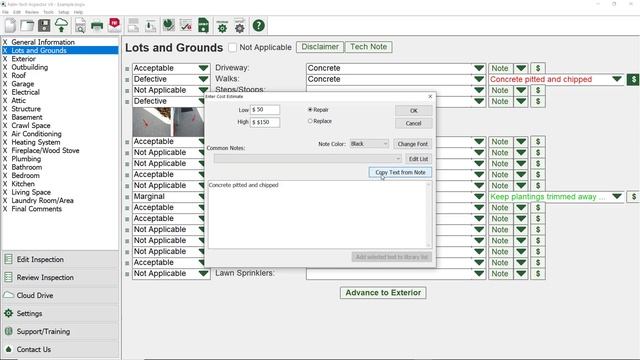Image resolution: width=640 pixels, height=360 pixels.
Task: Open the green gear settings toolbar icon
Action: click(222, 27)
